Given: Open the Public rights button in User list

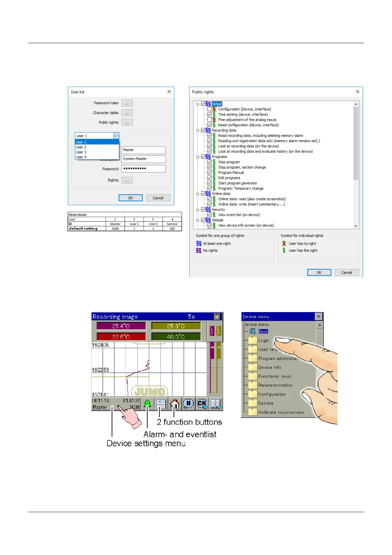Looking at the screenshot, I should (127, 122).
